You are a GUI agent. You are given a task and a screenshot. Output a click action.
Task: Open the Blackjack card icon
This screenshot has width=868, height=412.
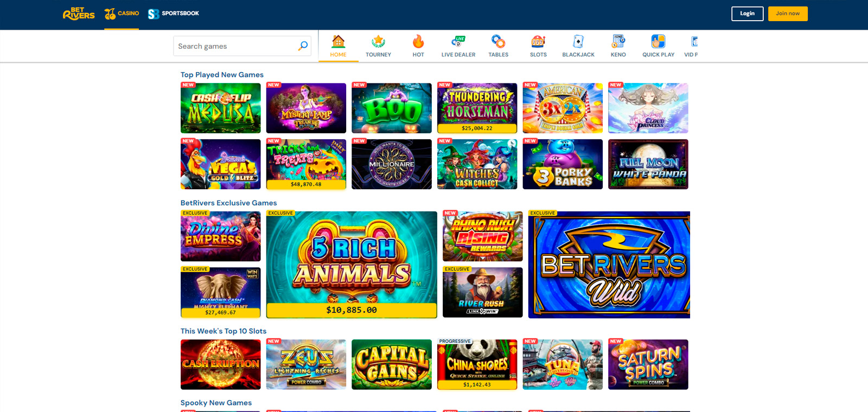[578, 42]
